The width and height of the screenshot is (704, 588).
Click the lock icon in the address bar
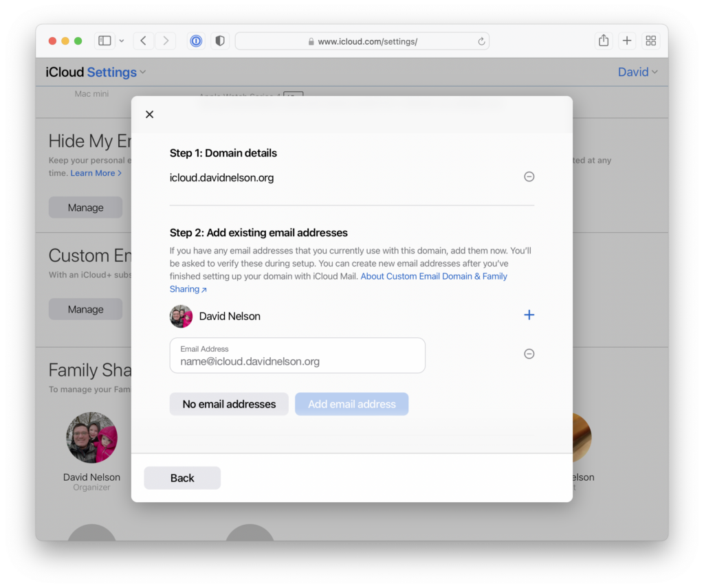pyautogui.click(x=311, y=42)
